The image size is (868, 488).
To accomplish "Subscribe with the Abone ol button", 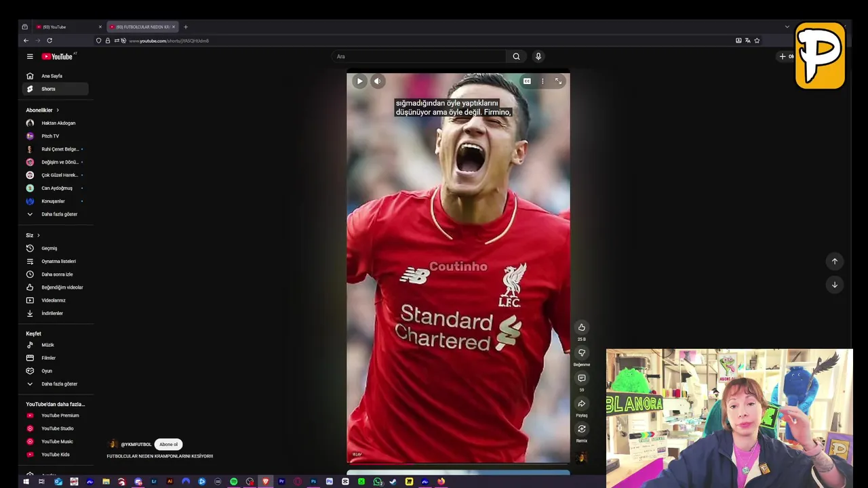I will 168,445.
